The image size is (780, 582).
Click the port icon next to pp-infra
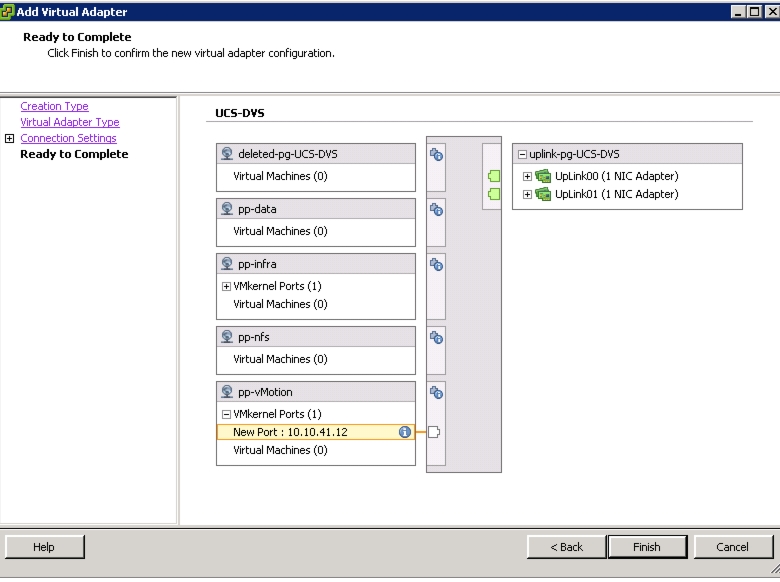pyautogui.click(x=436, y=265)
